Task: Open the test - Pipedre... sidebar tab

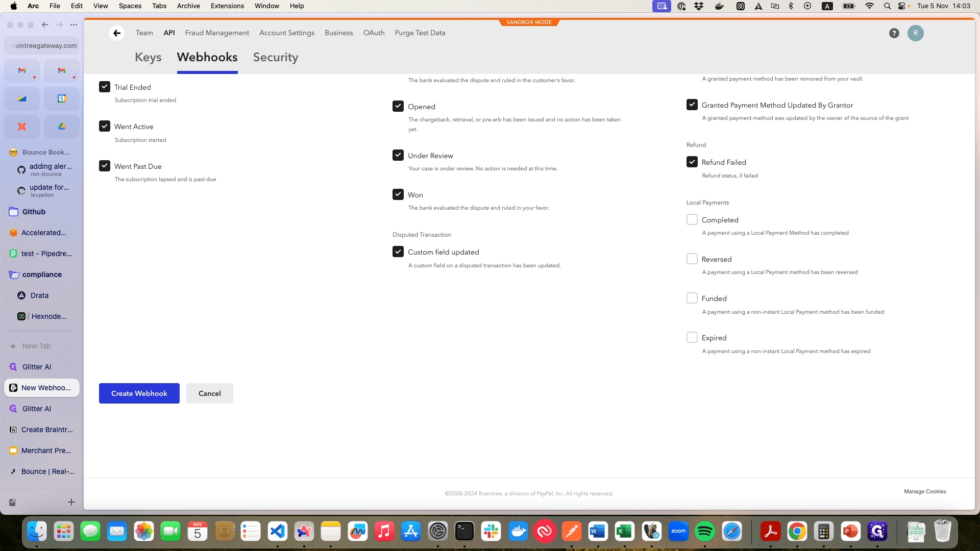Action: [x=42, y=254]
